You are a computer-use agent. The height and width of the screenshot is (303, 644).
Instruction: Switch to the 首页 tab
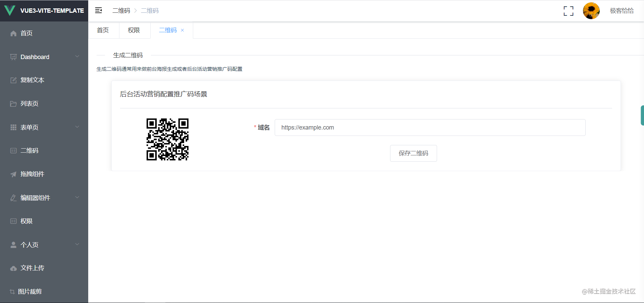click(x=103, y=30)
